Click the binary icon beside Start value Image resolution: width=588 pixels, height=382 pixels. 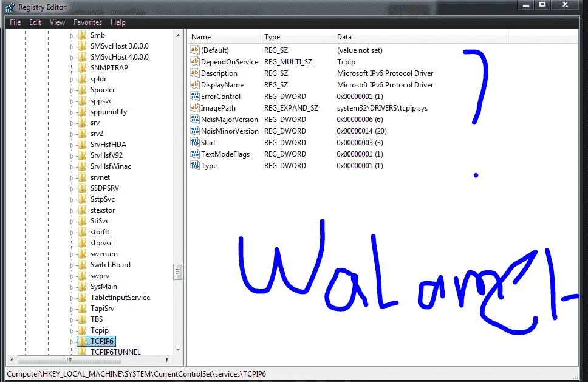pyautogui.click(x=194, y=142)
